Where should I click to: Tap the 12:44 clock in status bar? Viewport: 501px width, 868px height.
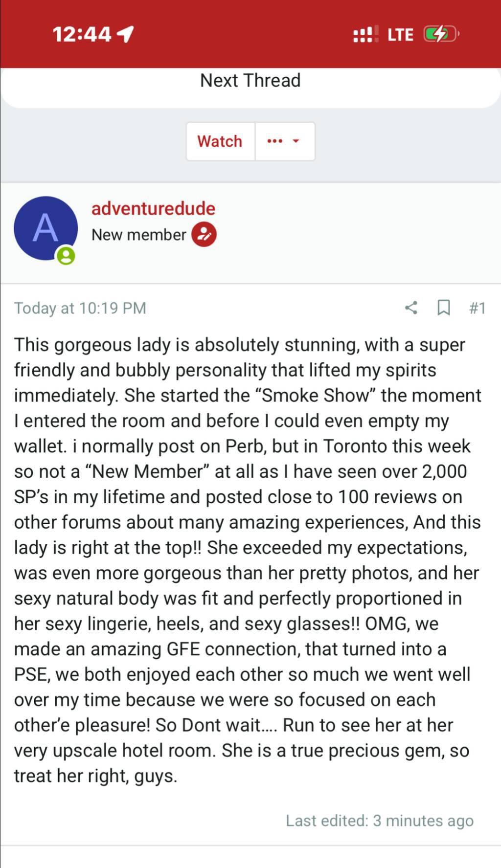[x=82, y=34]
